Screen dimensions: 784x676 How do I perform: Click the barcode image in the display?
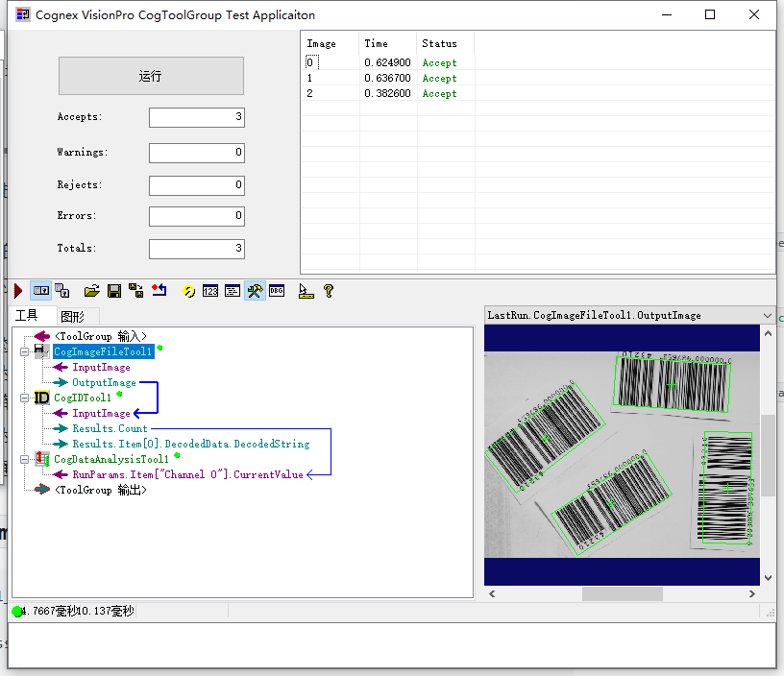coord(622,454)
